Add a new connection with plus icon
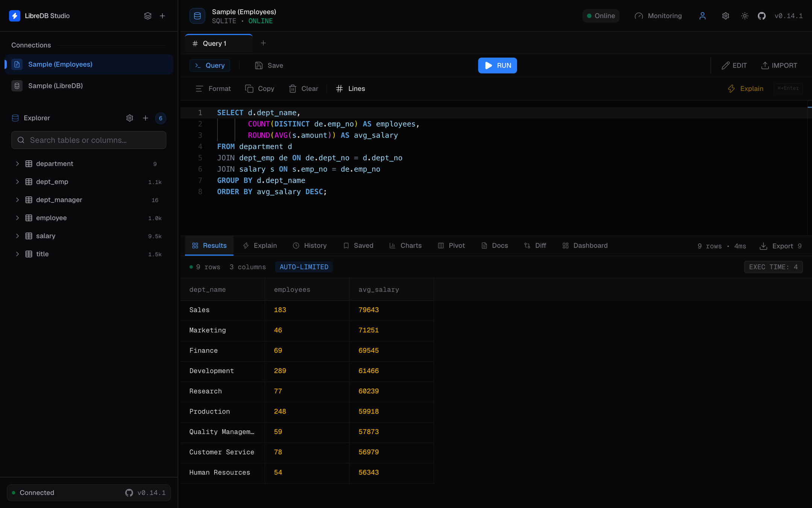The width and height of the screenshot is (812, 508). [162, 16]
